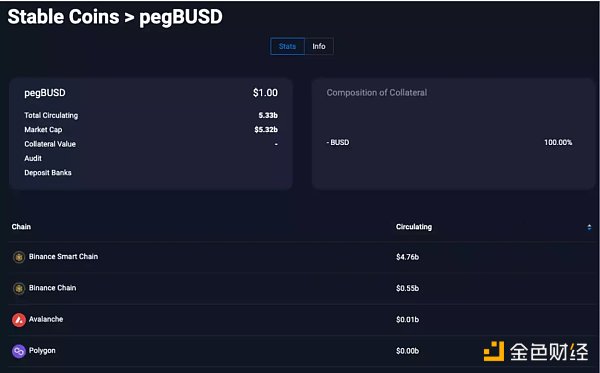Click the Stable Coins breadcrumb link
Viewport: 600px width, 373px height.
pyautogui.click(x=64, y=17)
